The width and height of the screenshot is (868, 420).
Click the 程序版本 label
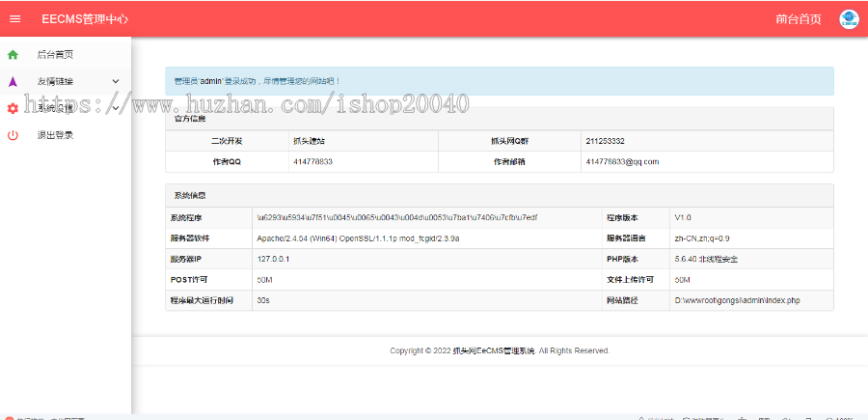[623, 217]
